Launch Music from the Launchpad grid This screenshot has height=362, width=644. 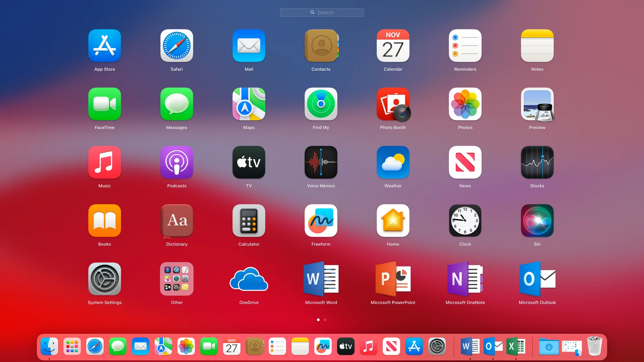[105, 162]
